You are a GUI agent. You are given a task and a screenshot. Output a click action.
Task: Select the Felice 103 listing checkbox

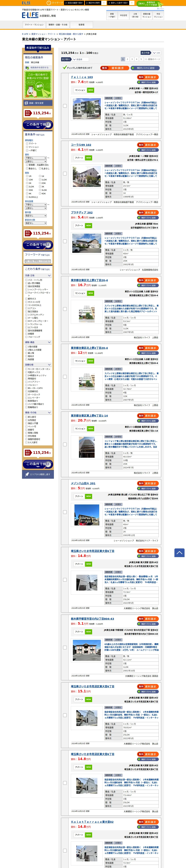pyautogui.click(x=65, y=106)
